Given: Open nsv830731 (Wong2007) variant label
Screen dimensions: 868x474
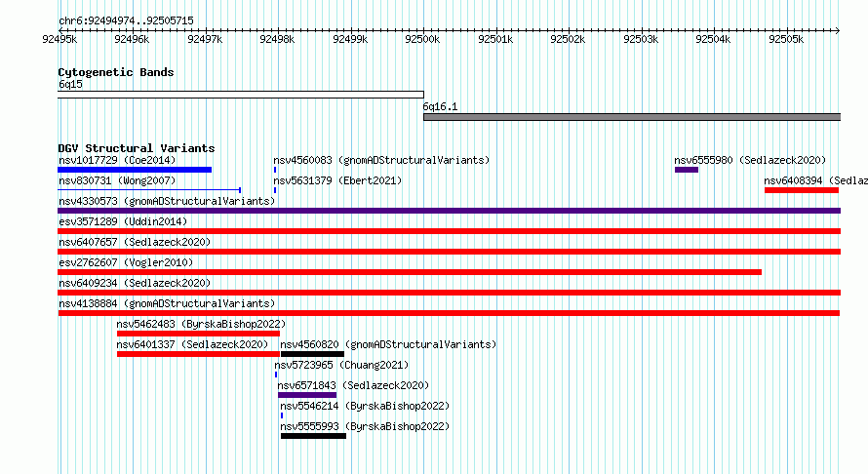Looking at the screenshot, I should click(117, 180).
